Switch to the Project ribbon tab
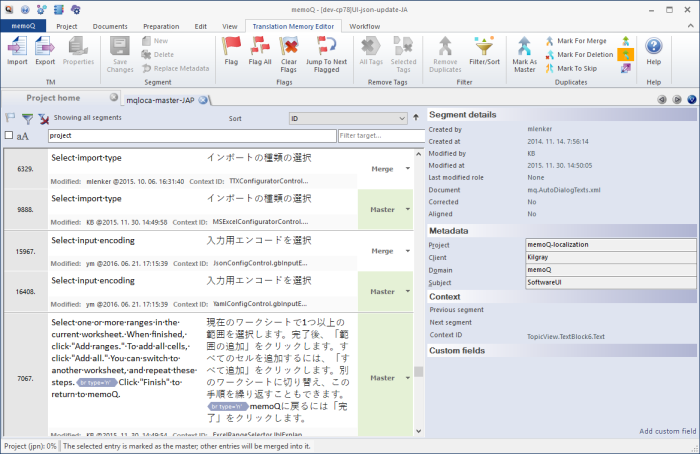Screen dimensions: 700x454 point(67,26)
